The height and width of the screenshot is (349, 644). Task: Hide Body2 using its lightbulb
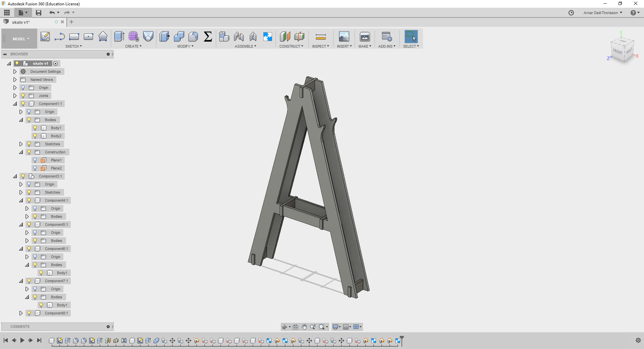click(35, 136)
